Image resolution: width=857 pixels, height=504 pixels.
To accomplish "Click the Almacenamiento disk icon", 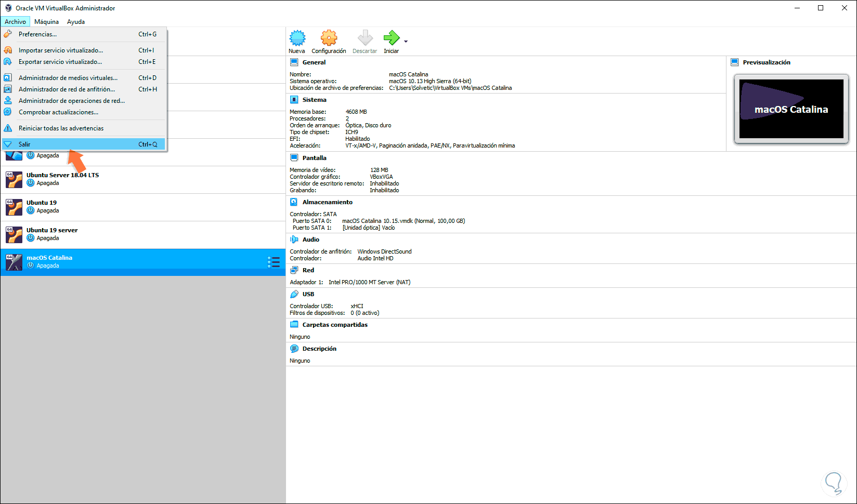I will click(x=294, y=202).
